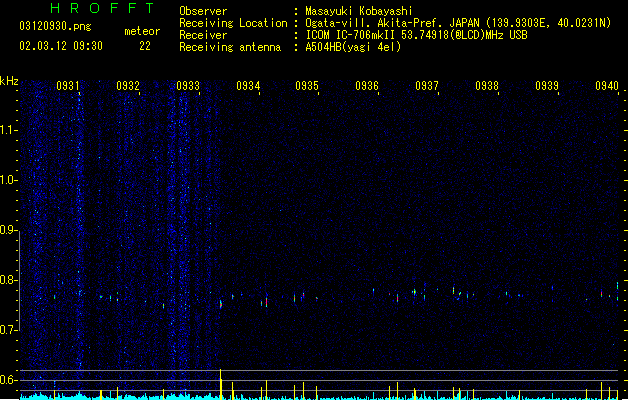Select the file name 03120930.png
This screenshot has height=400, width=629.
tap(55, 26)
